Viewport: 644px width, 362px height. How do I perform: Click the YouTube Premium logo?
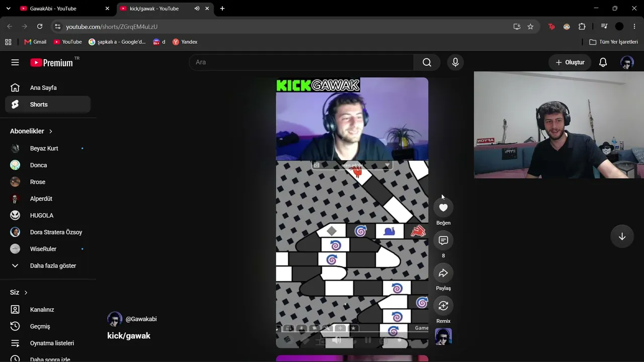coord(51,62)
